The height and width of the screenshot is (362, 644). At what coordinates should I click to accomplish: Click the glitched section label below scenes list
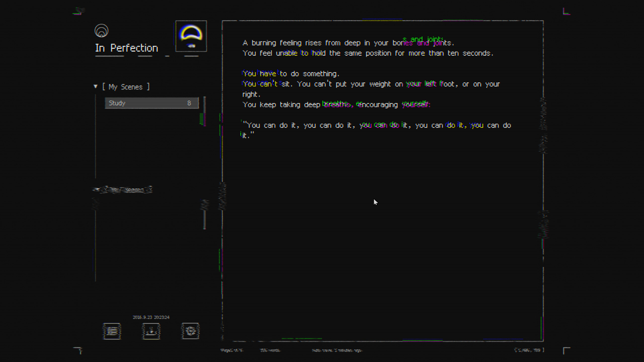(x=123, y=190)
